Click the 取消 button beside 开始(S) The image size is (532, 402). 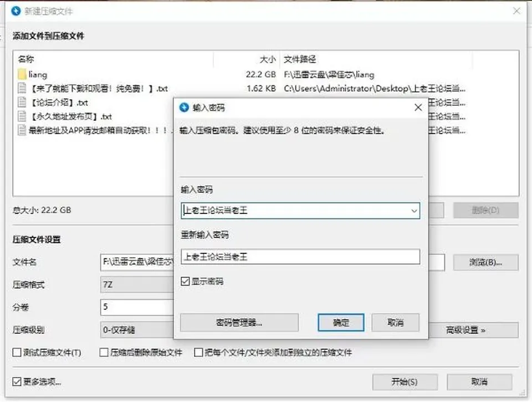[479, 382]
